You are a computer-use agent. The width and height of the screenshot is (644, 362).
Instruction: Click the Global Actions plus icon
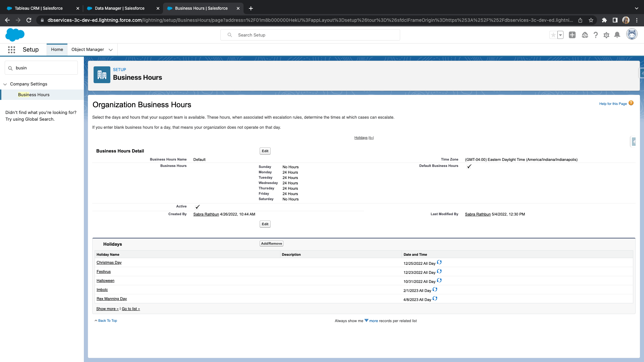(x=572, y=35)
